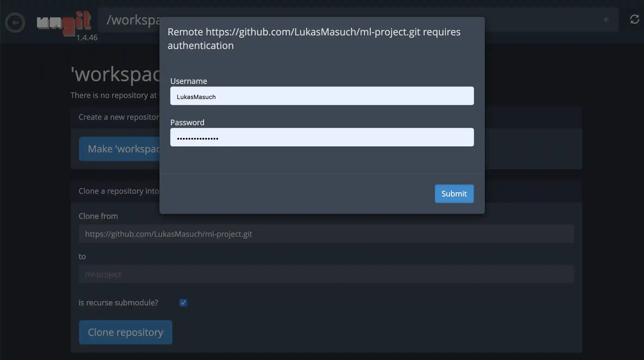Click the Password label text

(x=187, y=122)
